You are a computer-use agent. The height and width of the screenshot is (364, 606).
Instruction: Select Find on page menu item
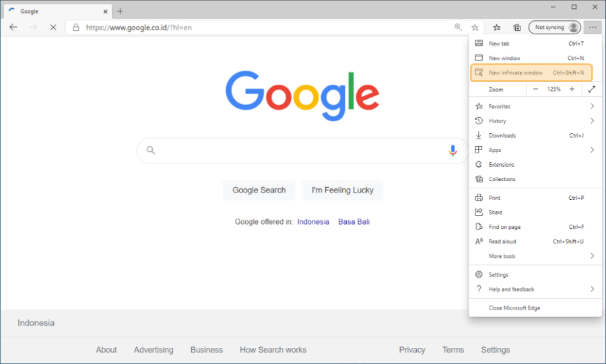535,227
